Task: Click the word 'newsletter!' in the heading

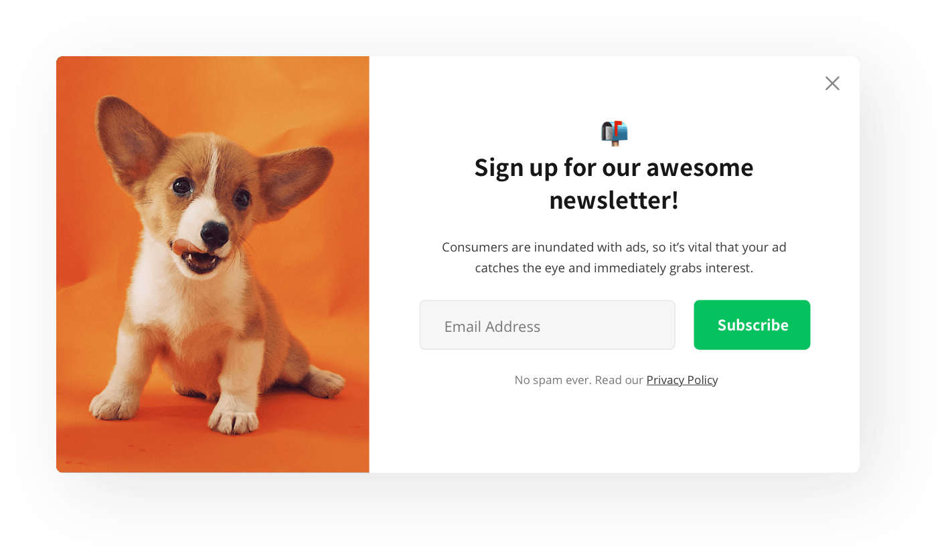Action: click(x=614, y=199)
